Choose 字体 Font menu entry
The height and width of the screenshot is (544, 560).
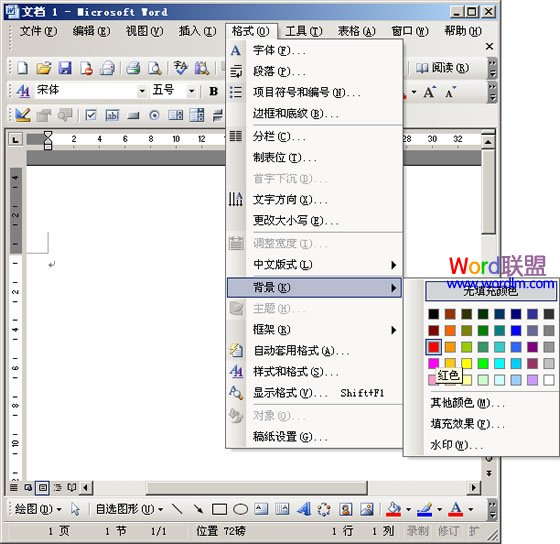click(x=314, y=50)
